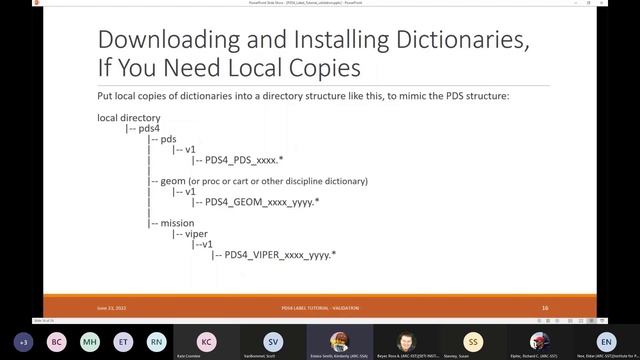
Task: Start Slide Show from the status bar icon
Action: click(x=602, y=321)
